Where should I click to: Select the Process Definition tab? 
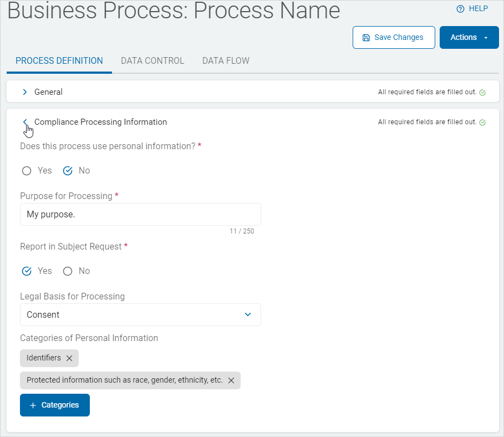[x=59, y=61]
